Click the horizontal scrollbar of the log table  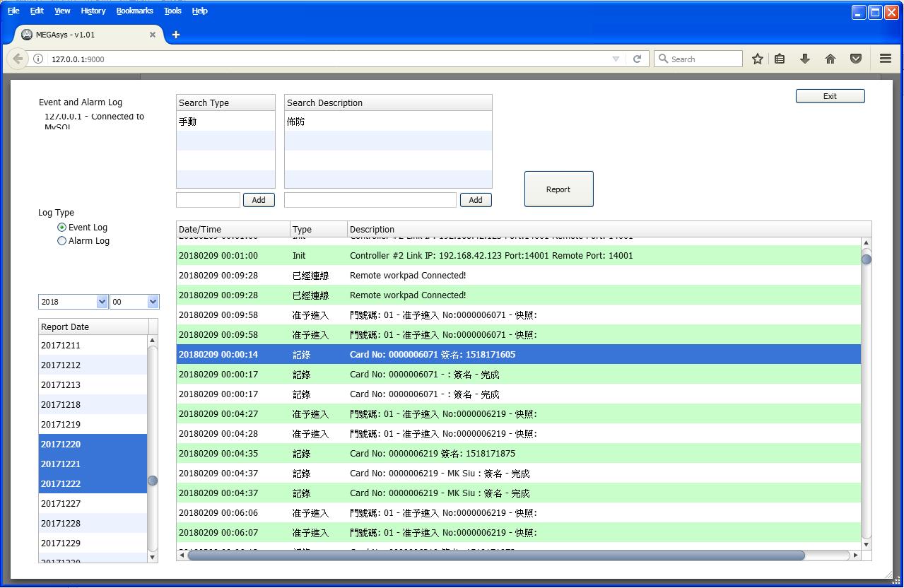click(x=495, y=555)
